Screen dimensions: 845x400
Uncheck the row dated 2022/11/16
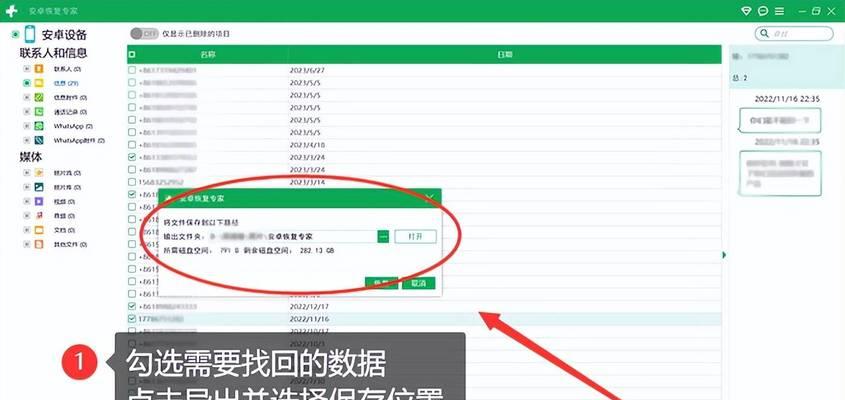(x=132, y=319)
